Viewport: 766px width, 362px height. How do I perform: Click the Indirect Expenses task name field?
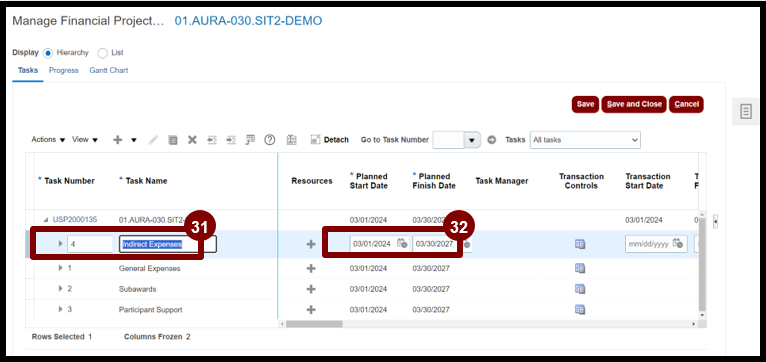coord(168,244)
